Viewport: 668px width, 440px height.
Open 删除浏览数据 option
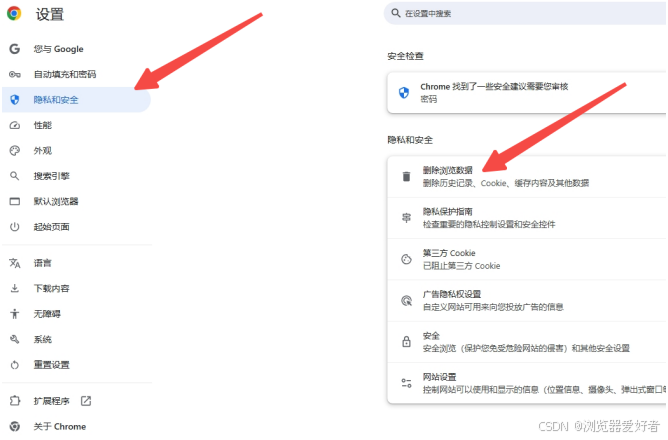[x=527, y=176]
